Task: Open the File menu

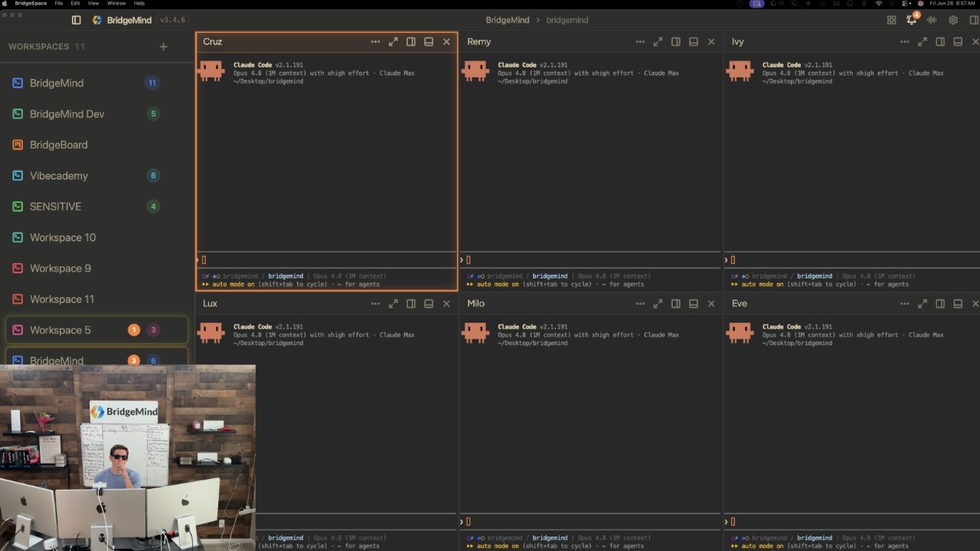Action: click(x=59, y=4)
